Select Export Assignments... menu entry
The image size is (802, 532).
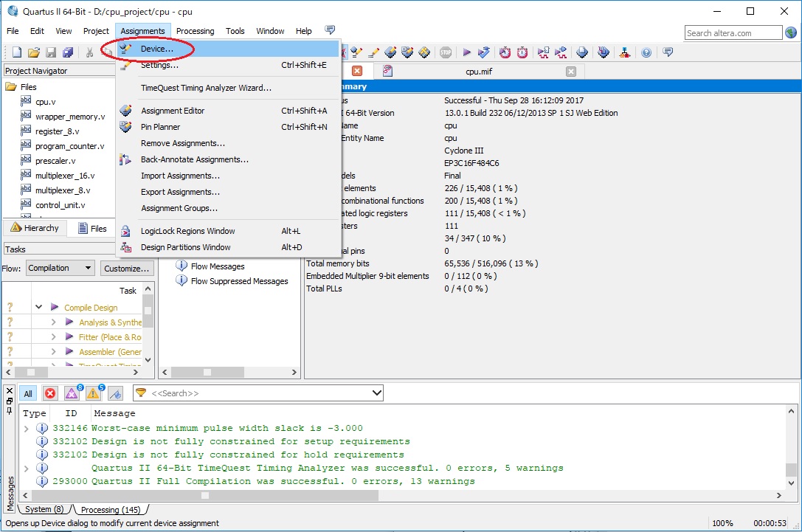228,192
